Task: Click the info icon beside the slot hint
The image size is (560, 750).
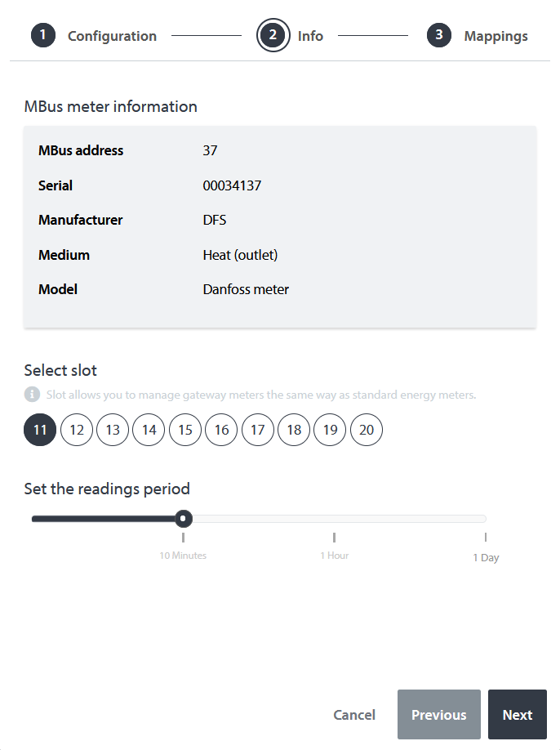Action: (30, 395)
